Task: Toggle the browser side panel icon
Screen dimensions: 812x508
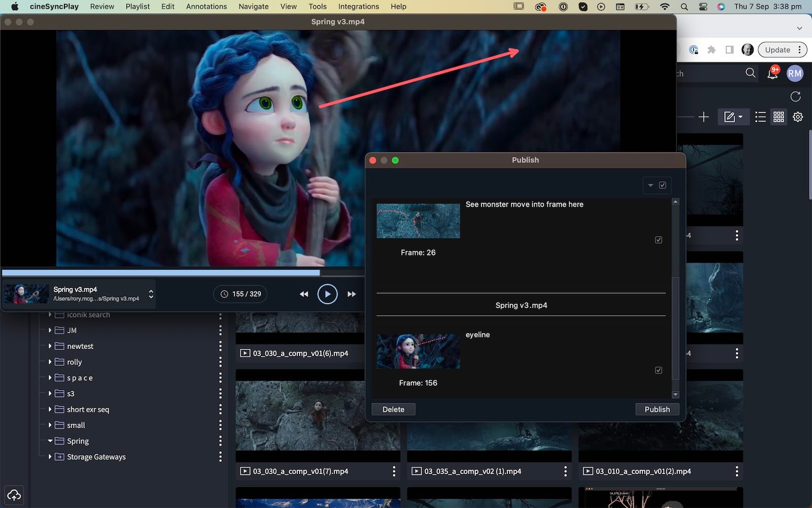Action: (x=729, y=50)
